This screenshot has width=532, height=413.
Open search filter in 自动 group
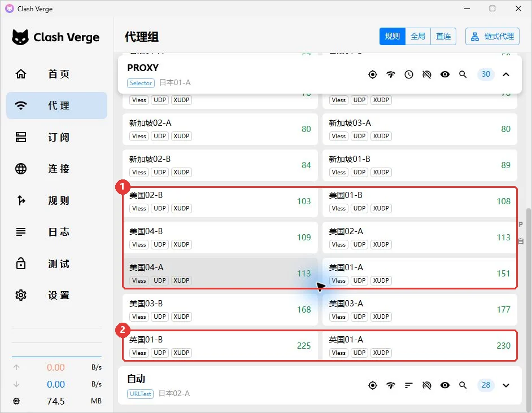pos(463,385)
